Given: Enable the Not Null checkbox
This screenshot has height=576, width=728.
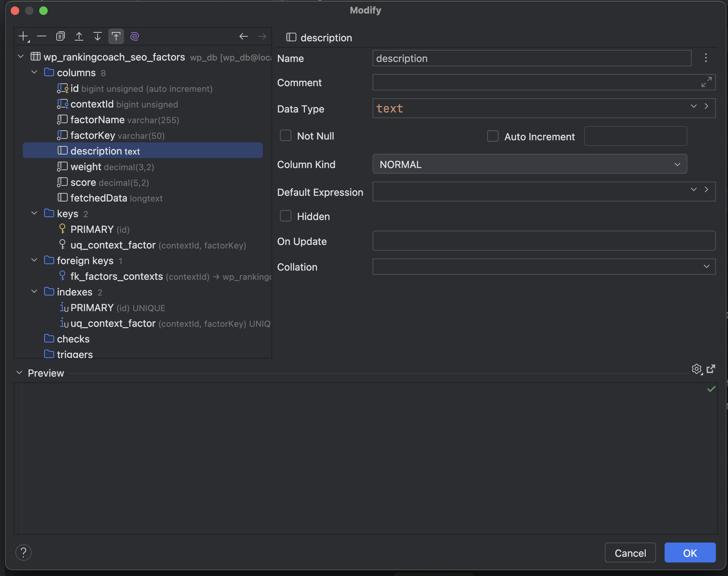Looking at the screenshot, I should point(286,136).
